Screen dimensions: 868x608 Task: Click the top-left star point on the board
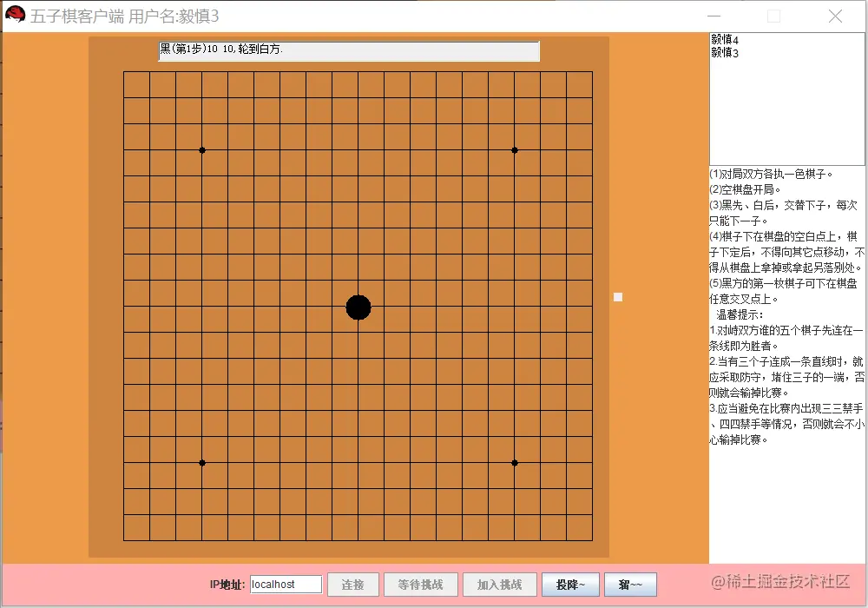pos(202,150)
